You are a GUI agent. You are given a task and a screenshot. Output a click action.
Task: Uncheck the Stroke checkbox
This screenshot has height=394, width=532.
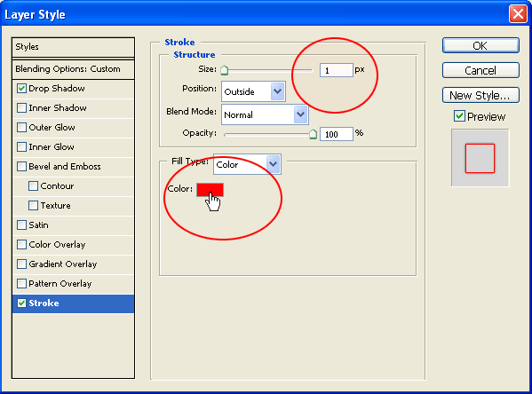pyautogui.click(x=21, y=303)
